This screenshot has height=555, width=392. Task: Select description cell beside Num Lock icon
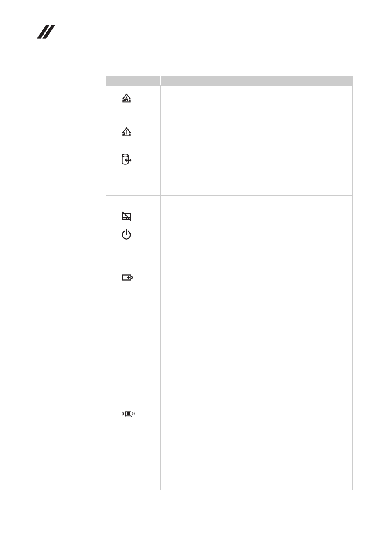tap(256, 132)
